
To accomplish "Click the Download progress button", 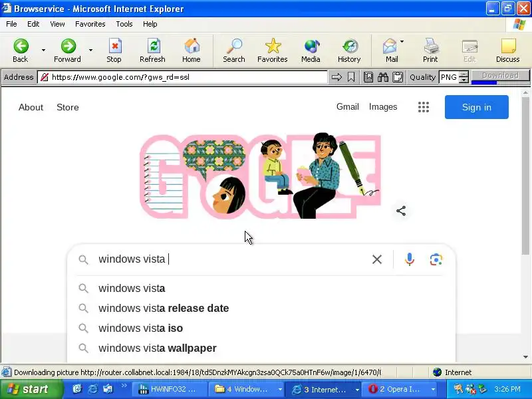I will pyautogui.click(x=501, y=76).
